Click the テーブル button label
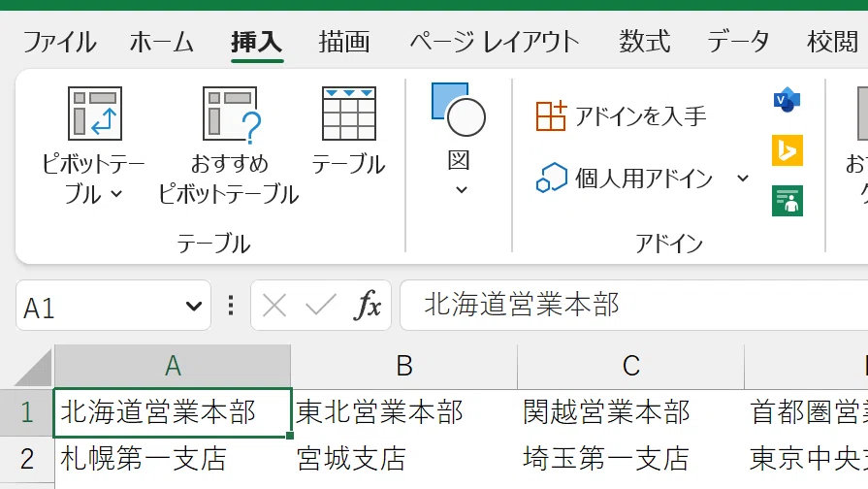This screenshot has width=868, height=489. (348, 164)
